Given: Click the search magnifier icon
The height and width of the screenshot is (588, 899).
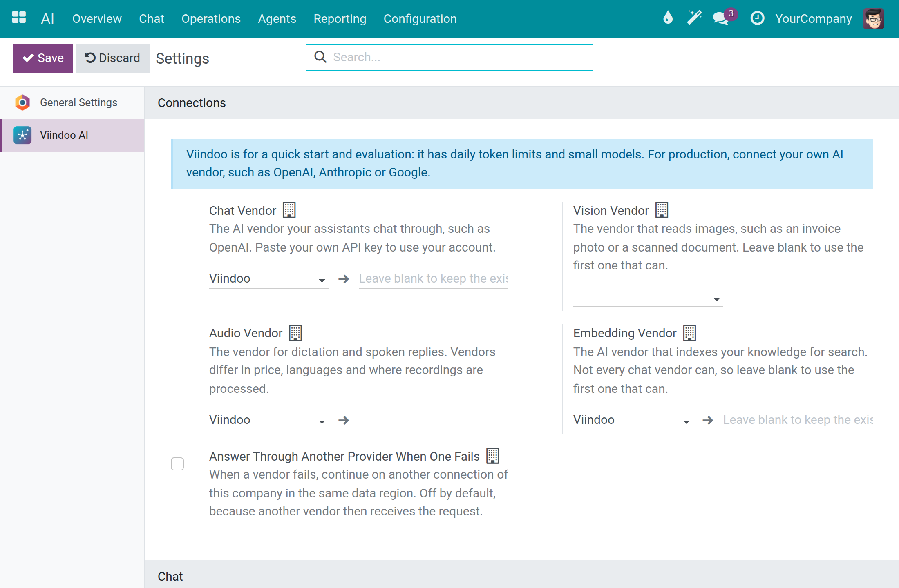Looking at the screenshot, I should (320, 57).
